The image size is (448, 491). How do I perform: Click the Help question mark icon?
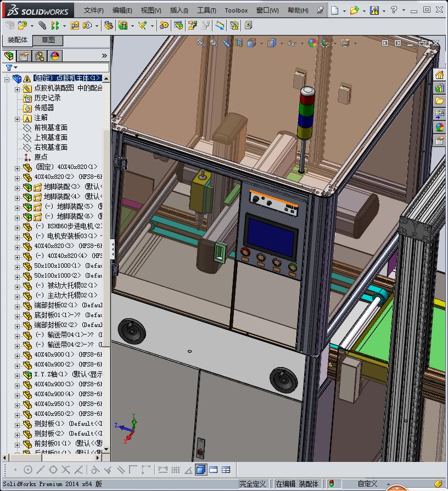(x=394, y=10)
